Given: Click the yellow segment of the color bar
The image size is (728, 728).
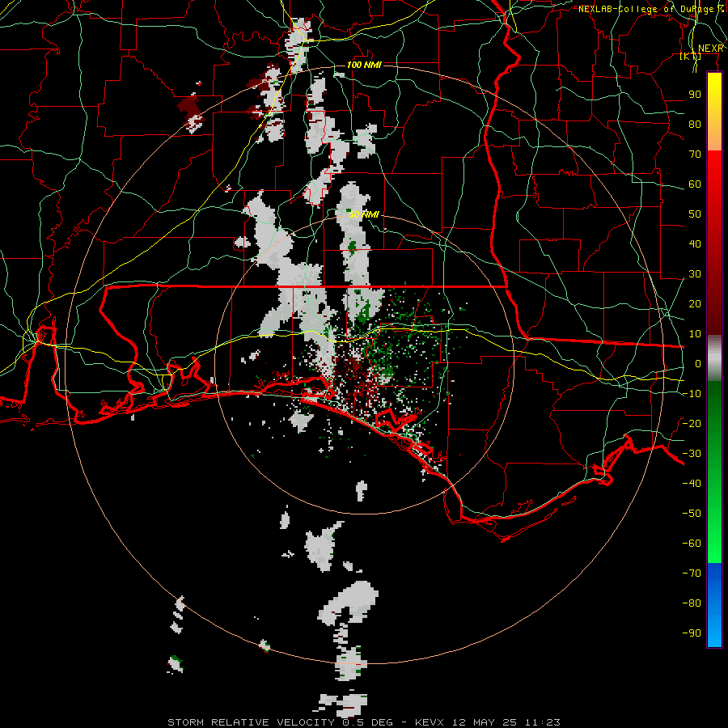Looking at the screenshot, I should click(714, 112).
